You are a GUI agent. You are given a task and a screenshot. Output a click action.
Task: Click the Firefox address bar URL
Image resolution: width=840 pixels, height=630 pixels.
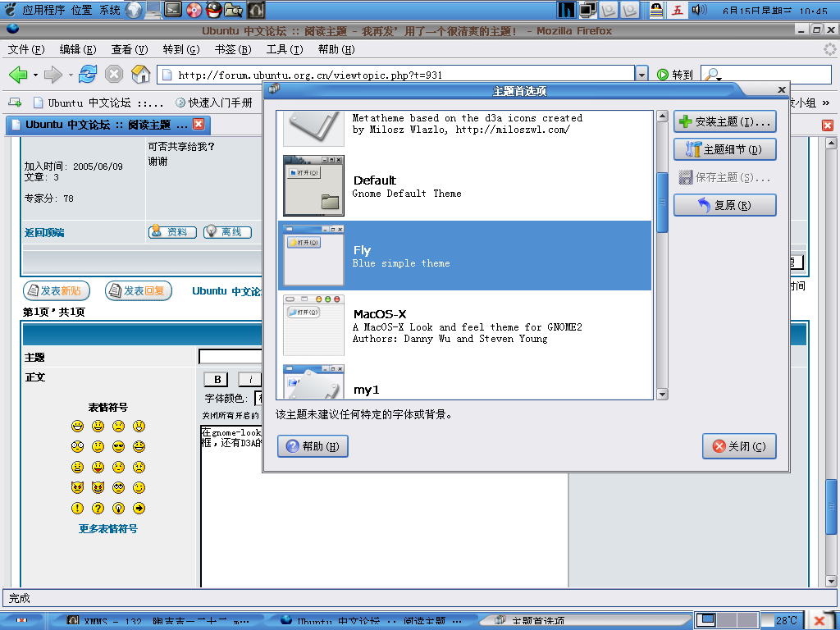coord(396,75)
